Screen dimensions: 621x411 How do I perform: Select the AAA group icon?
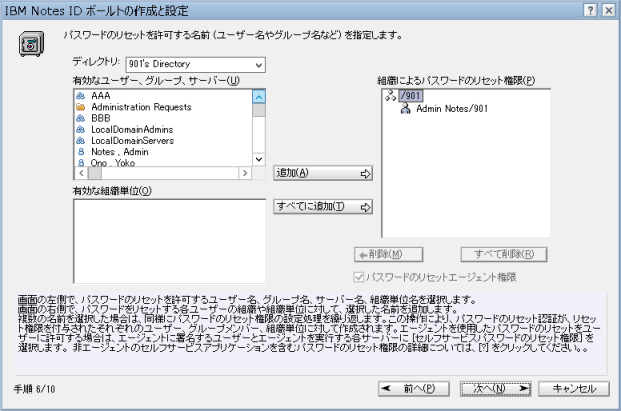click(x=80, y=96)
